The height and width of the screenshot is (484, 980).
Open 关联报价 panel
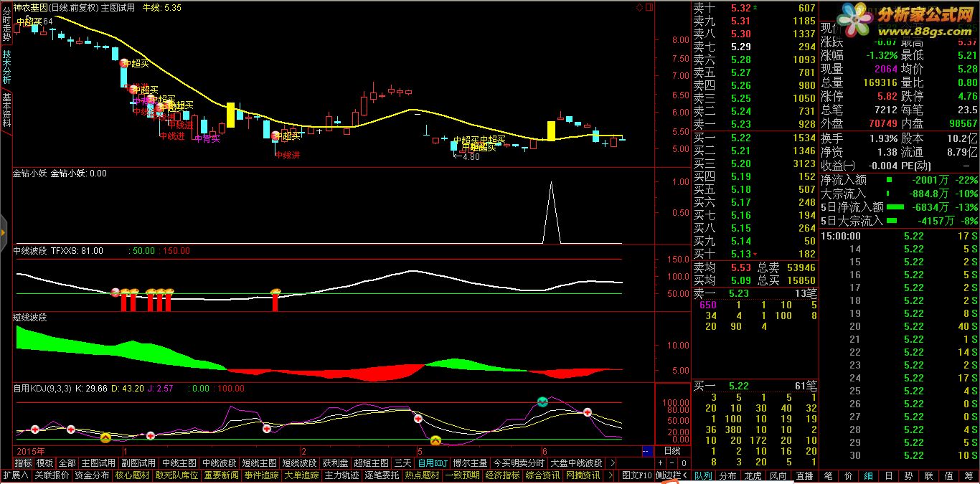52,475
